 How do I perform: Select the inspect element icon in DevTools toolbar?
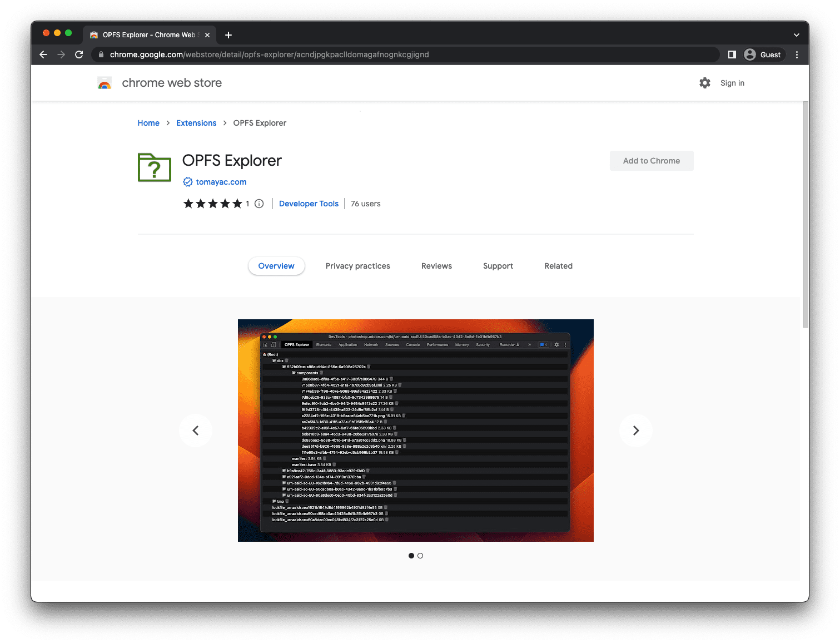pyautogui.click(x=265, y=345)
